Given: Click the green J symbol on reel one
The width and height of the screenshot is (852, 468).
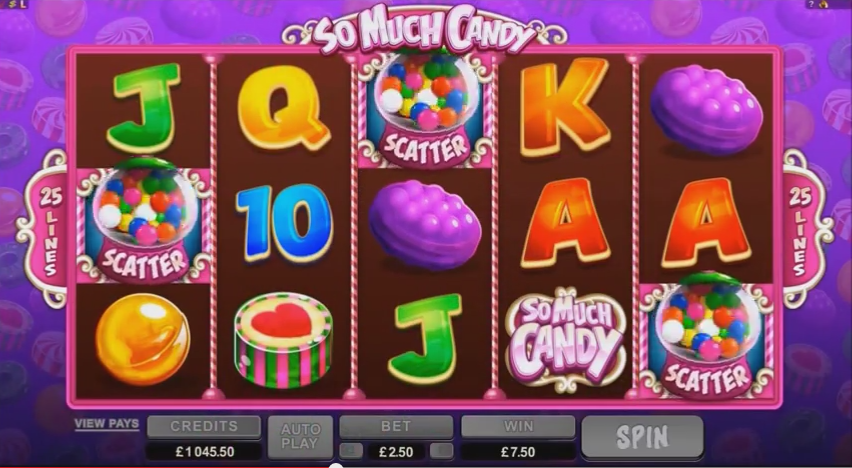Looking at the screenshot, I should tap(143, 108).
